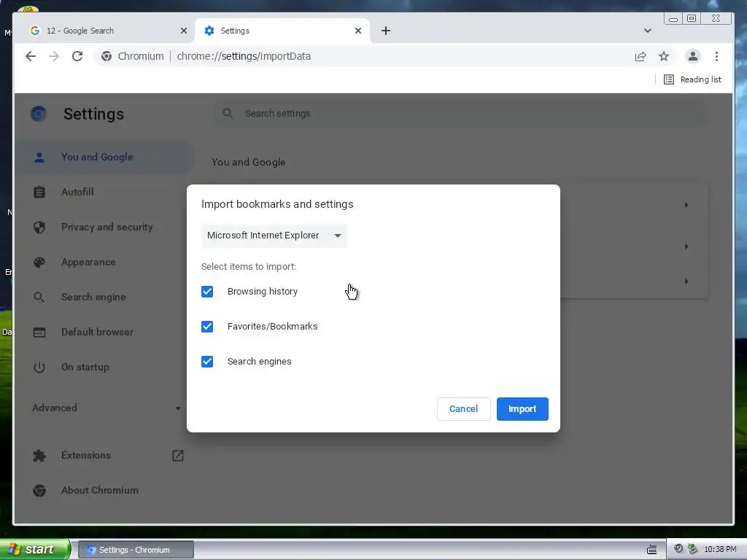This screenshot has width=747, height=560.
Task: Reload the current page
Action: [x=77, y=56]
